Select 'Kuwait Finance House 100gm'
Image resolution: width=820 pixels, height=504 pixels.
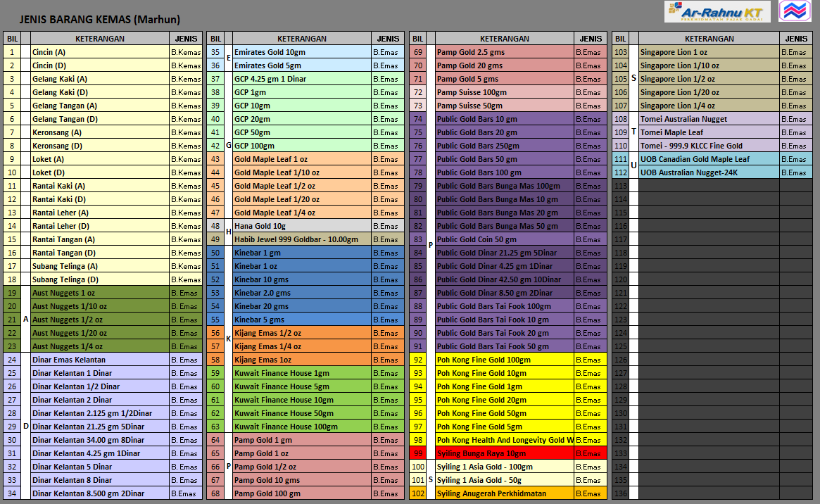click(x=302, y=427)
